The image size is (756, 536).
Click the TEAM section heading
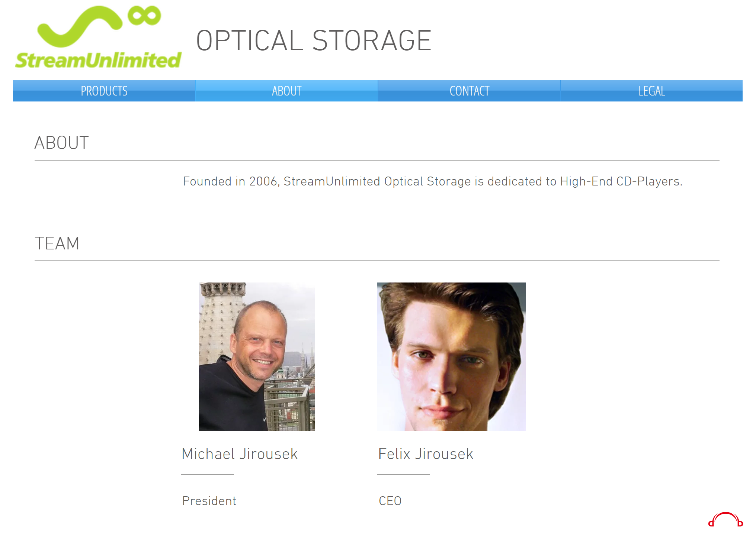(x=57, y=243)
